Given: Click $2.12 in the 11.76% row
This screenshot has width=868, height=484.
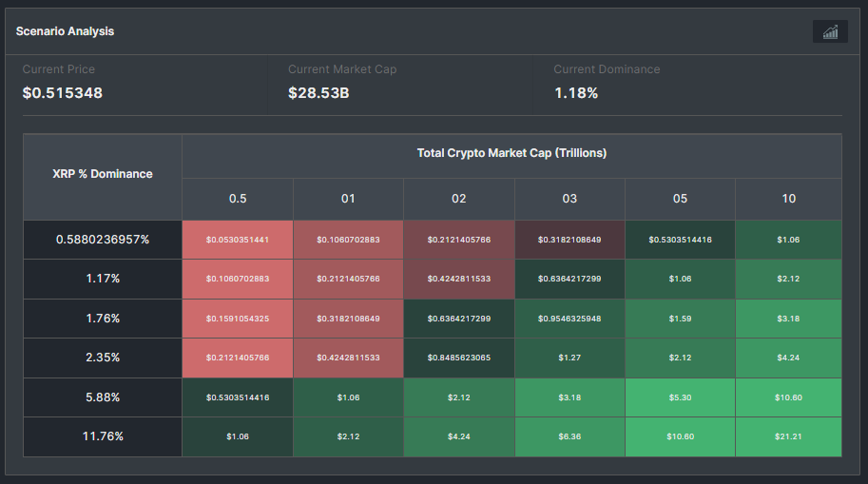Looking at the screenshot, I should tap(348, 436).
